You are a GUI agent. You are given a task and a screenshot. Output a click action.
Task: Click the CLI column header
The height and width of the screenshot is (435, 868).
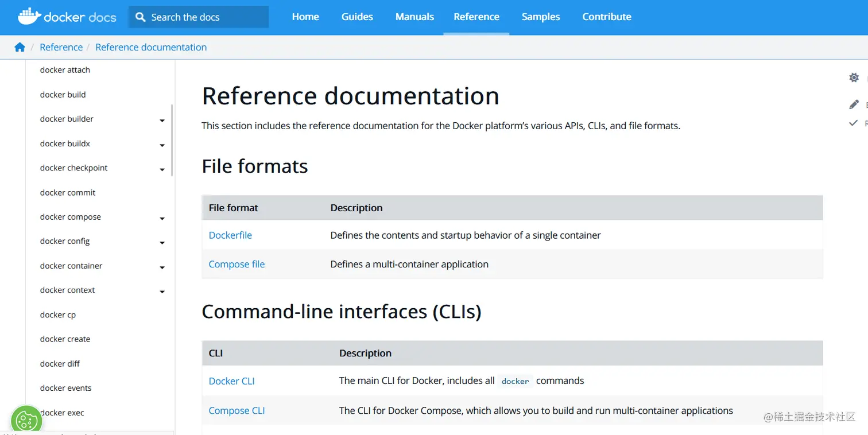(x=215, y=354)
